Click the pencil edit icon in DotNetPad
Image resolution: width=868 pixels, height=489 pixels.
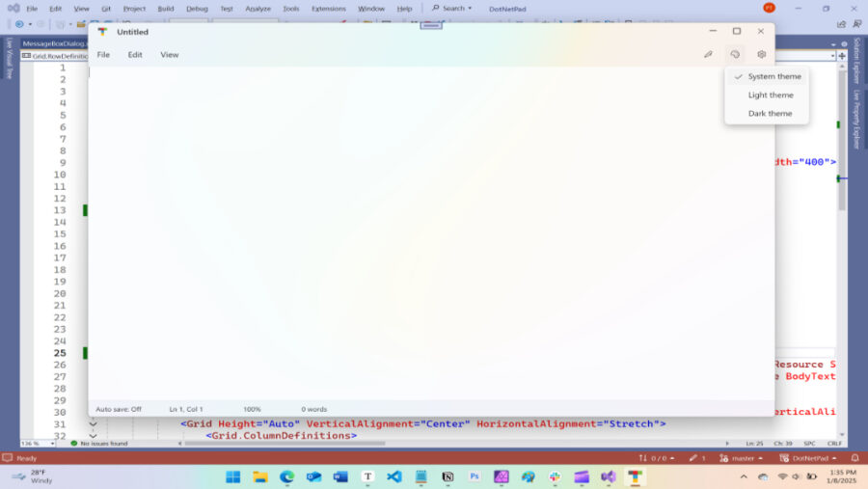pyautogui.click(x=708, y=54)
